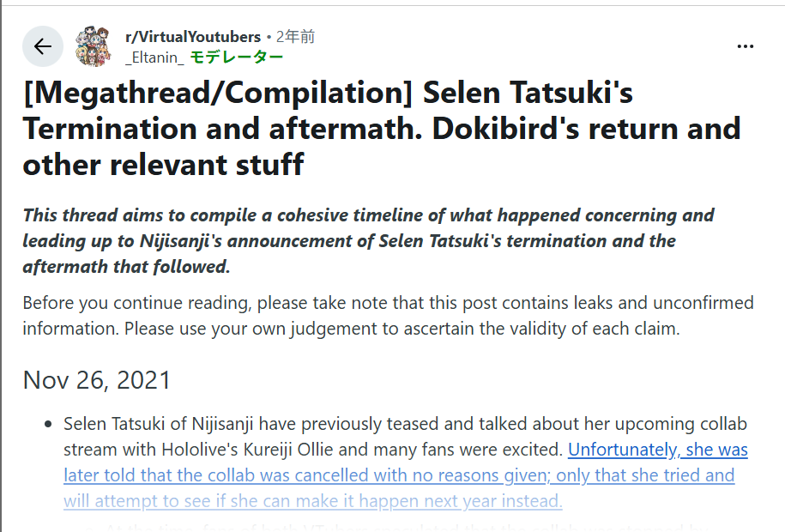Click the "other relevant stuff" title line
The width and height of the screenshot is (785, 532).
point(163,164)
